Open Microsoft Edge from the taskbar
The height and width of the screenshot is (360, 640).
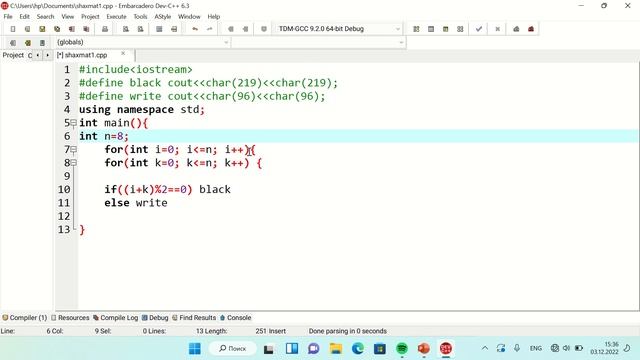coord(358,349)
